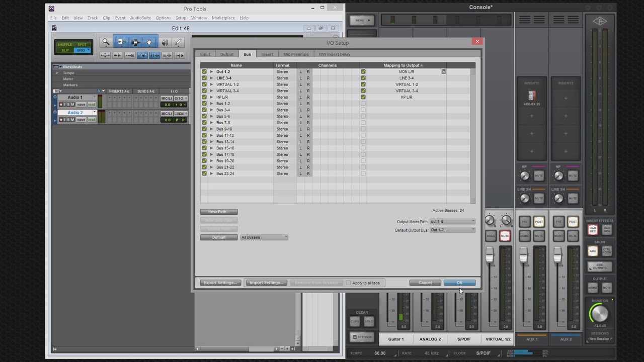
Task: Open the Track menu
Action: (93, 18)
